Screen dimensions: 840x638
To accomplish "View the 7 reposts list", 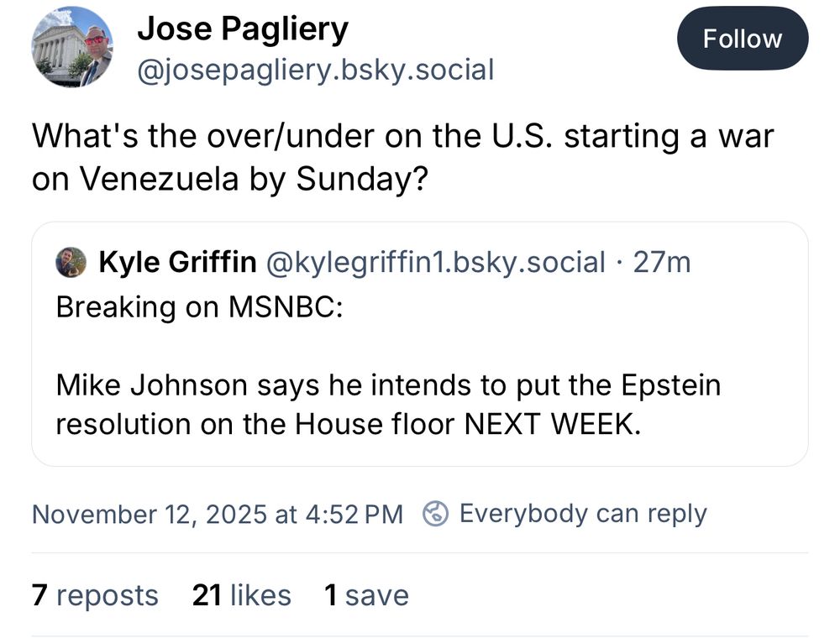I will 94,595.
